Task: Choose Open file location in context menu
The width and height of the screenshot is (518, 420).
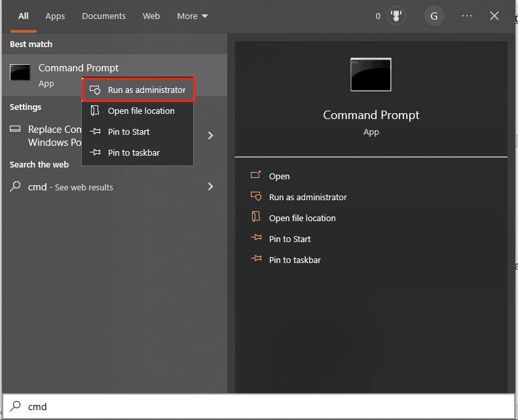Action: [141, 111]
